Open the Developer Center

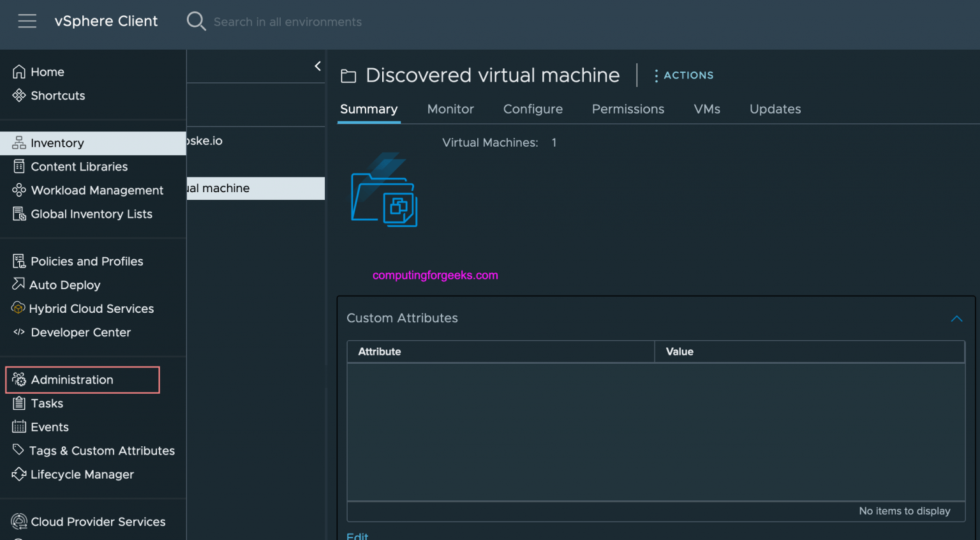tap(80, 332)
